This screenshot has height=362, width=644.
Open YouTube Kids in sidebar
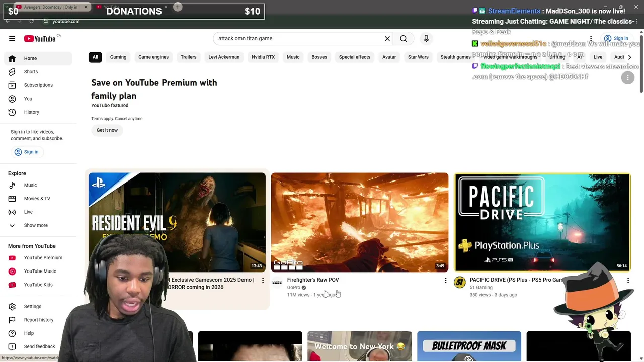(38, 285)
